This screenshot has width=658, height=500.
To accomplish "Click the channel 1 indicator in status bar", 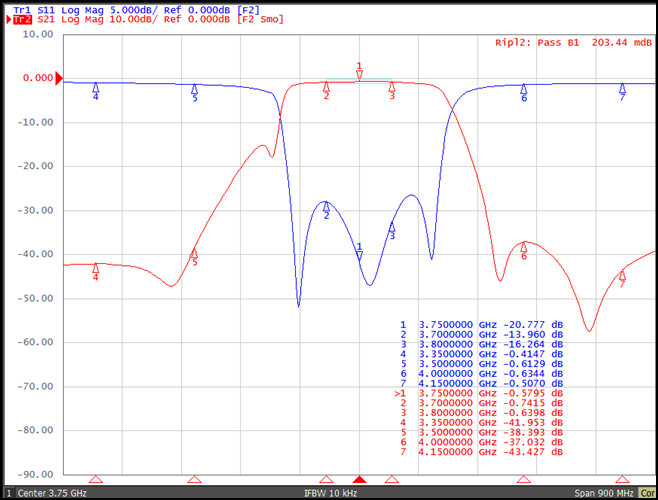I will tap(8, 493).
